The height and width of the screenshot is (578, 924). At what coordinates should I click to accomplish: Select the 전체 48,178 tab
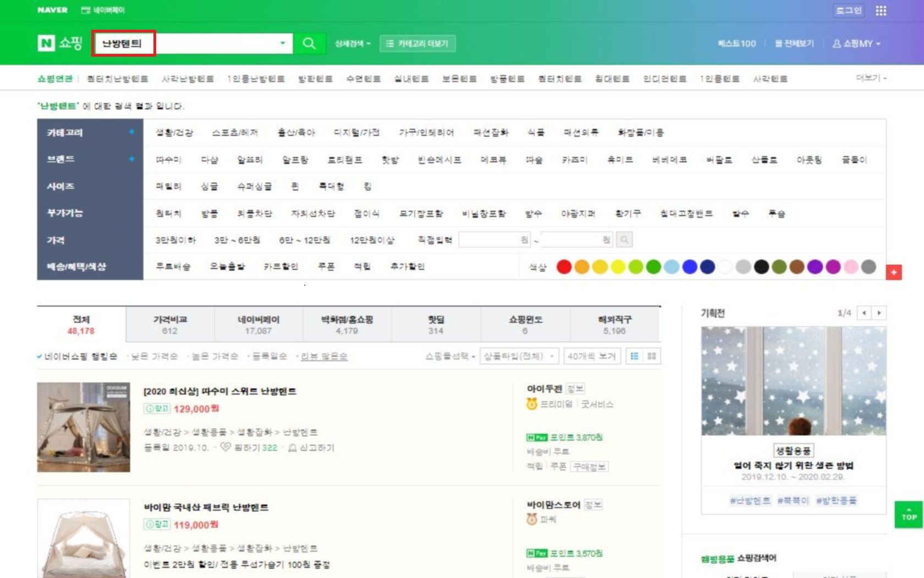coord(81,325)
